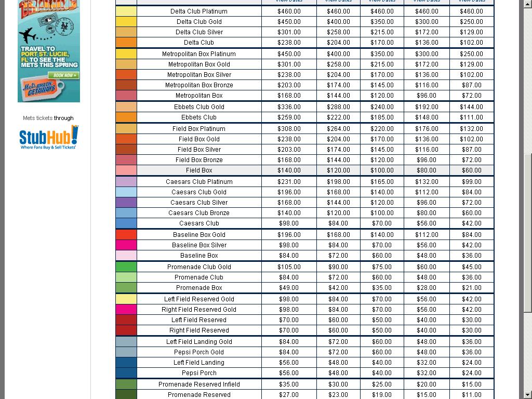The image size is (532, 399).
Task: Click the Right Field Reserved Gold swatch
Action: [x=126, y=310]
